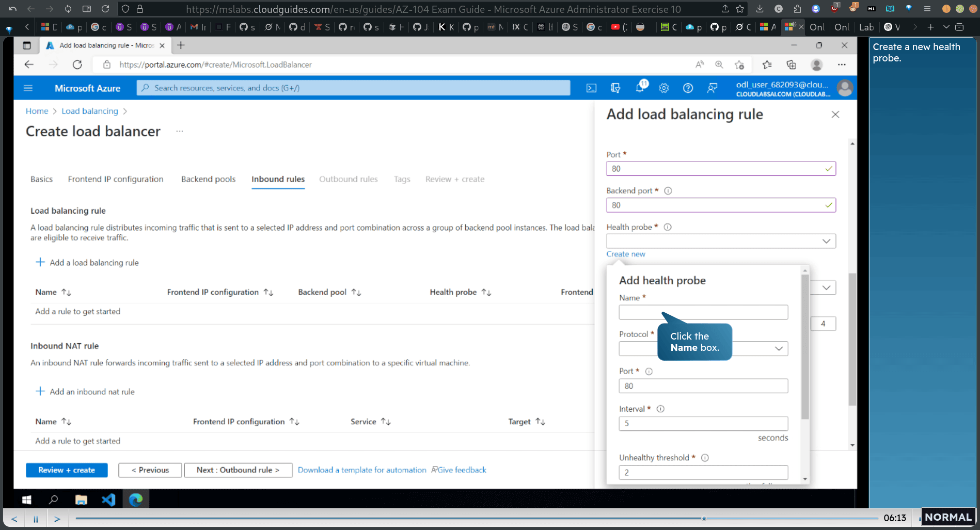Open Visual Studio Code from taskbar
980x530 pixels.
(108, 500)
